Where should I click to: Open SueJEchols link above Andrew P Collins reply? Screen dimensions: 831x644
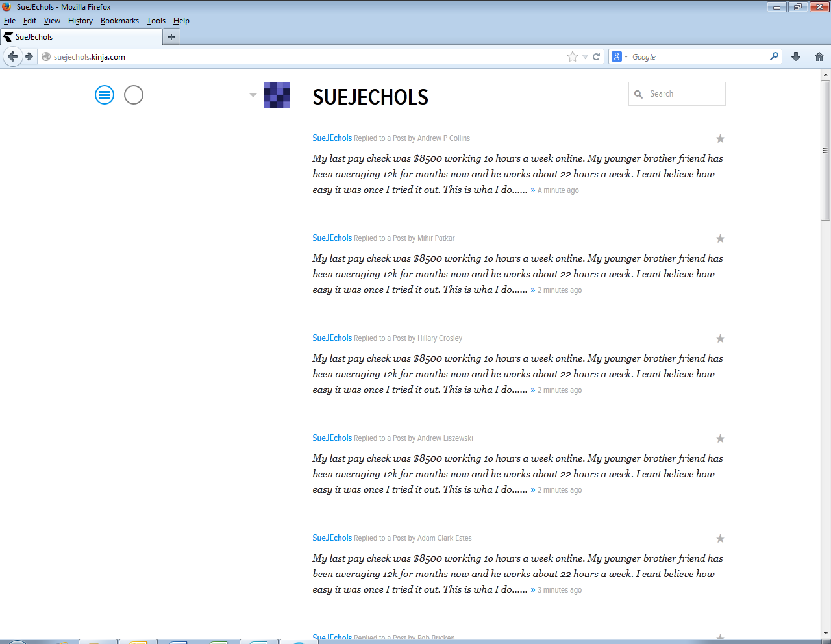click(x=332, y=138)
